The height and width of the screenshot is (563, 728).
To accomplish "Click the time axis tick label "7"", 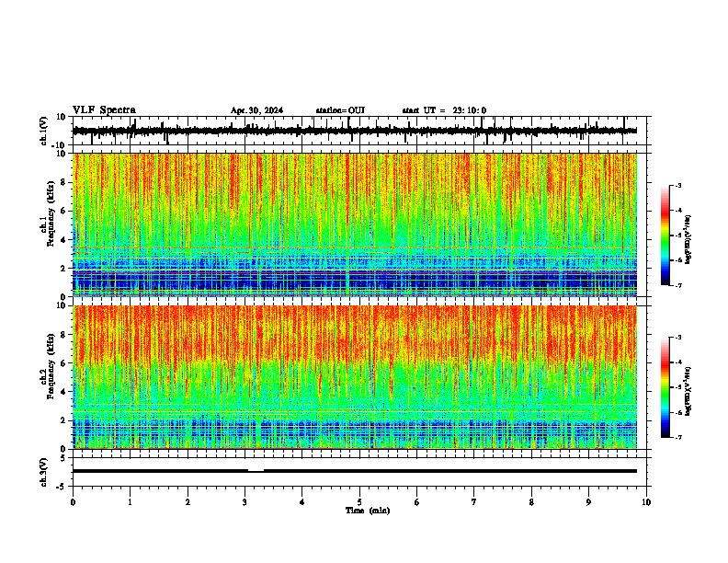I will click(x=474, y=502).
